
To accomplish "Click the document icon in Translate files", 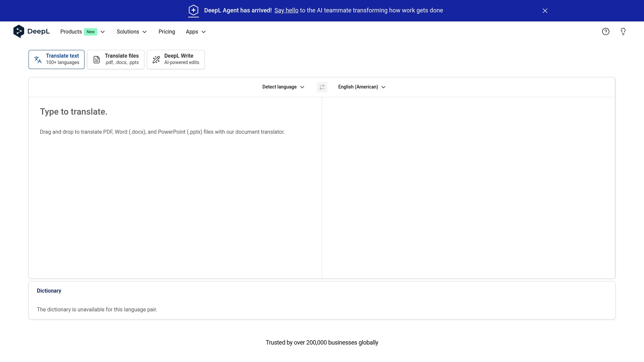I will pos(97,59).
